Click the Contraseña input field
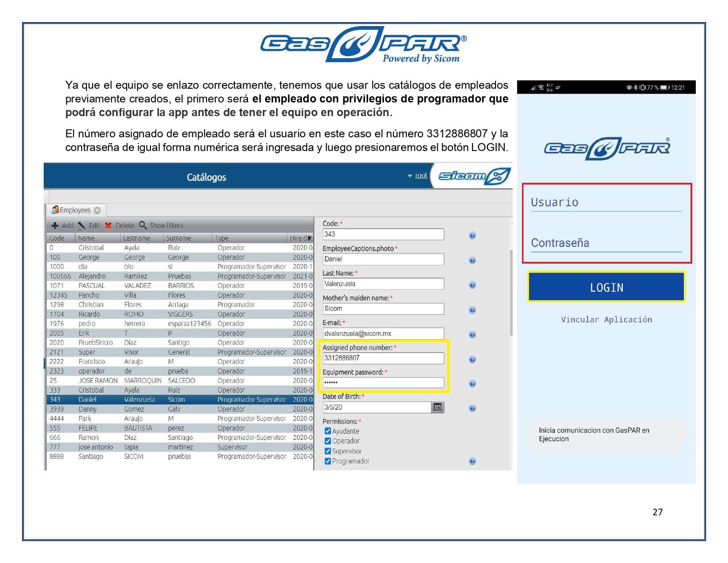Screen dimensions: 728x563 pos(606,243)
